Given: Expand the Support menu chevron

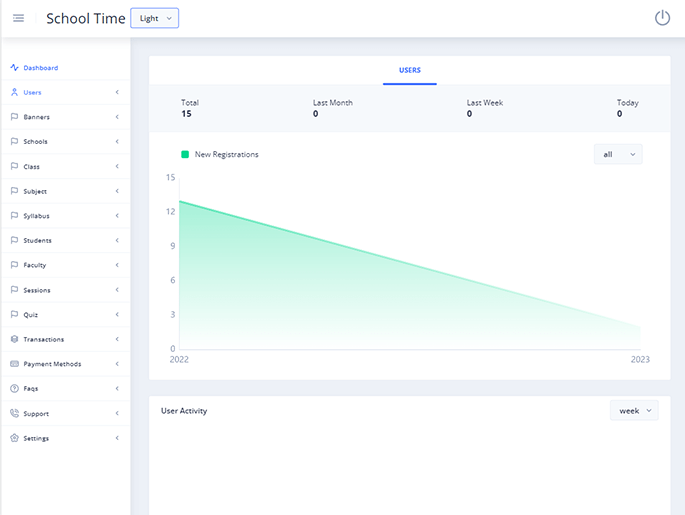Looking at the screenshot, I should click(x=117, y=413).
